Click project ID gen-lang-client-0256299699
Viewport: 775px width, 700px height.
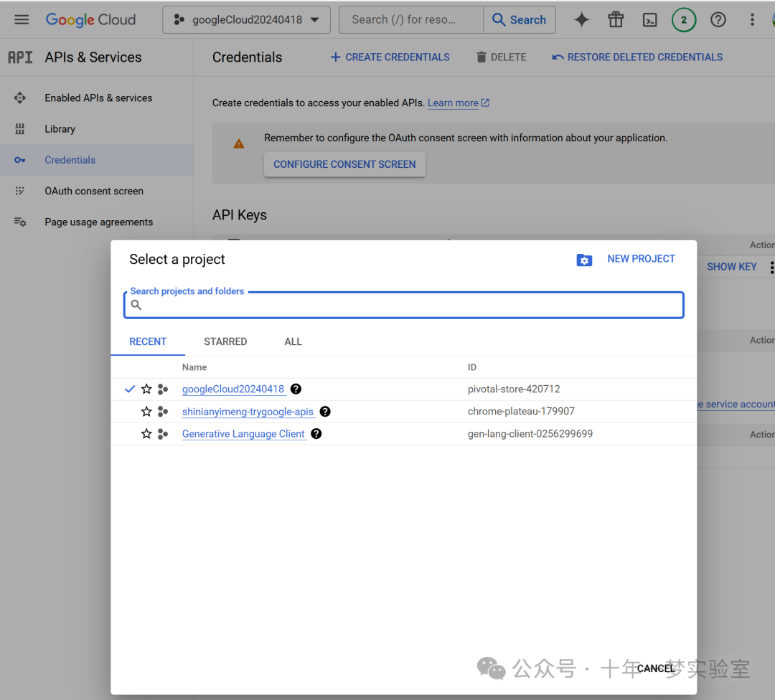click(530, 434)
